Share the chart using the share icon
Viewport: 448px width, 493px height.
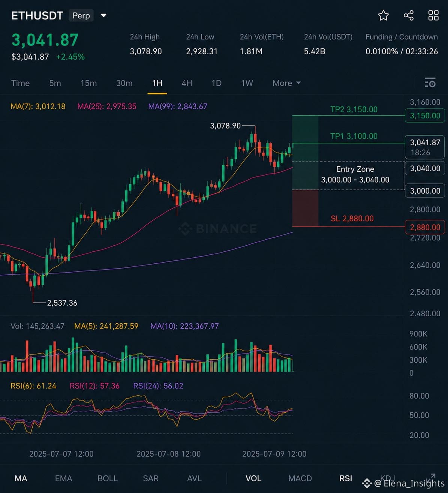[409, 15]
